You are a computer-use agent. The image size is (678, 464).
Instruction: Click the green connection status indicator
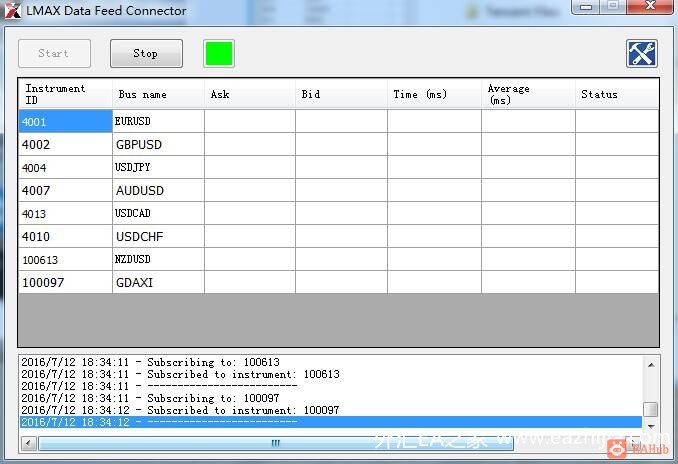(x=219, y=54)
